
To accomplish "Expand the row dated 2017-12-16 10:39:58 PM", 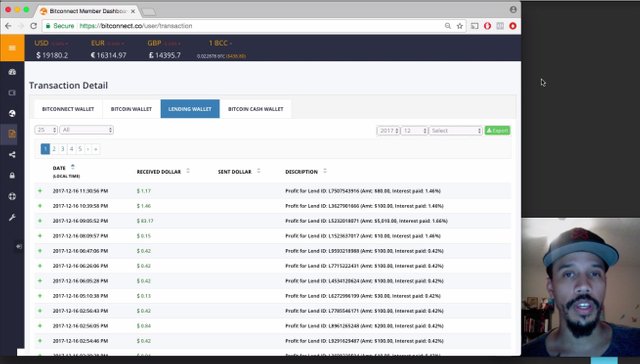I will pos(40,206).
